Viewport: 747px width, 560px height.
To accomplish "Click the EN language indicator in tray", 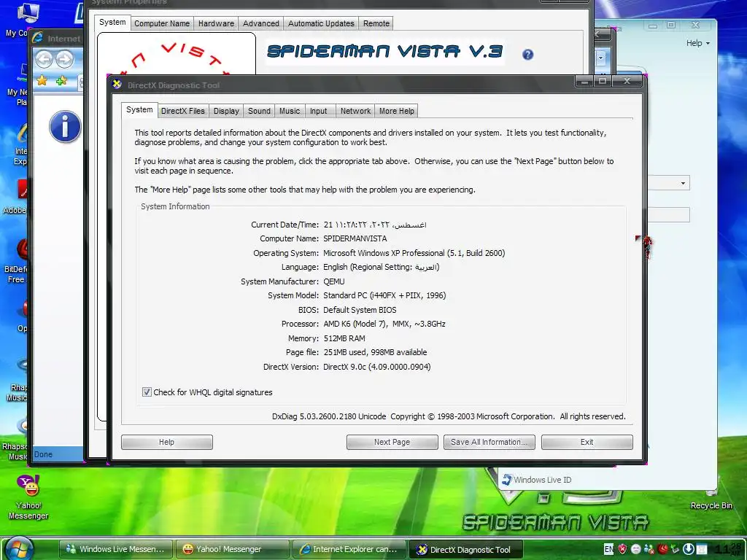I will click(608, 549).
